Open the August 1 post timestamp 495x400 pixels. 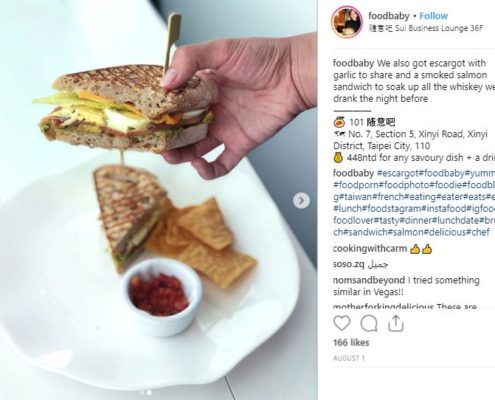click(349, 358)
